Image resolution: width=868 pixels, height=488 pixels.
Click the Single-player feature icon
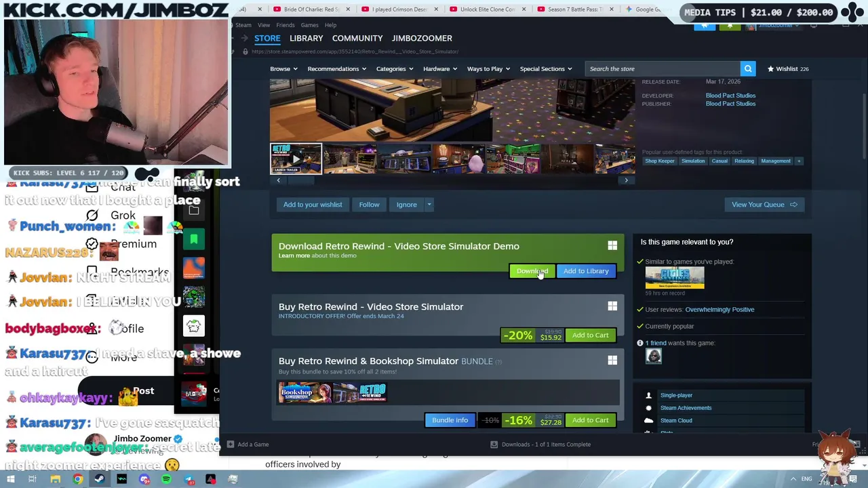click(648, 395)
